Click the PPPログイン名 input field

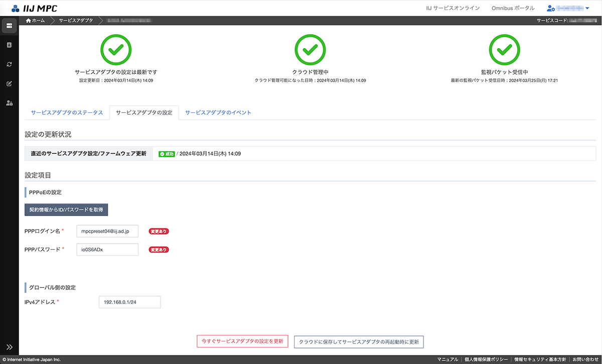(107, 231)
